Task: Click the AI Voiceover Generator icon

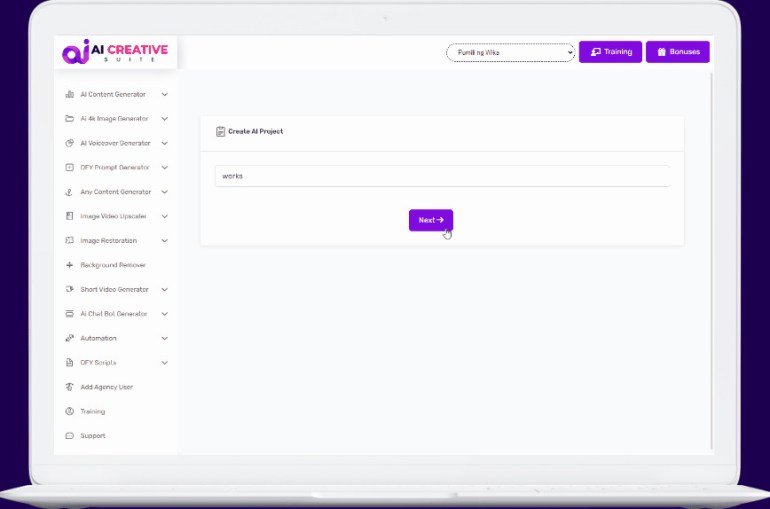Action: pyautogui.click(x=70, y=143)
